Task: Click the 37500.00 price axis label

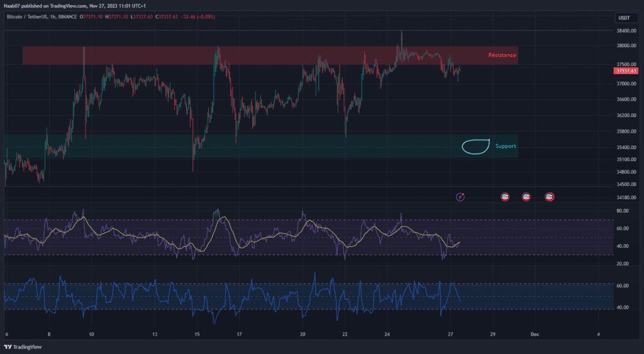Action: pyautogui.click(x=626, y=65)
